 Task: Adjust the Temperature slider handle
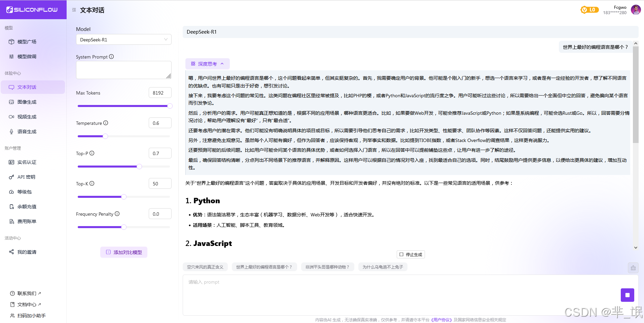tap(105, 136)
